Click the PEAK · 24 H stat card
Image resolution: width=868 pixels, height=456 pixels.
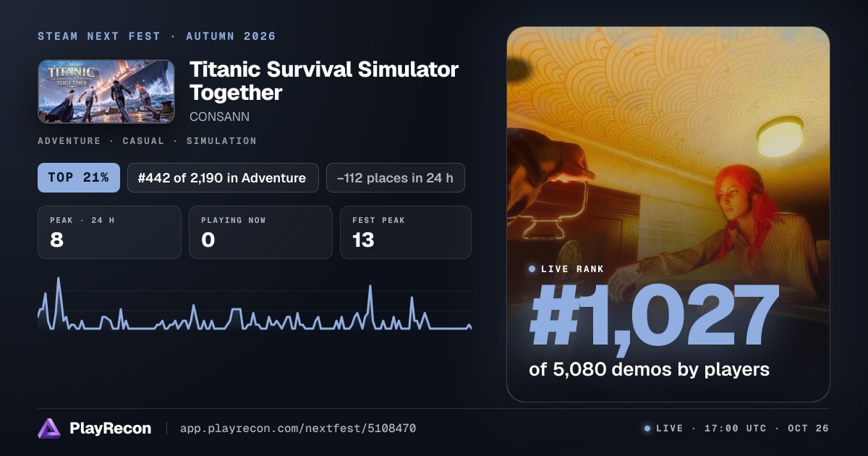pos(109,232)
